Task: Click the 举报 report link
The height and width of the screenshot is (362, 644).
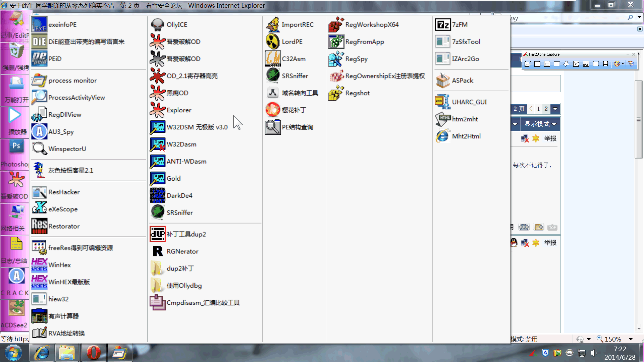Action: (x=550, y=138)
